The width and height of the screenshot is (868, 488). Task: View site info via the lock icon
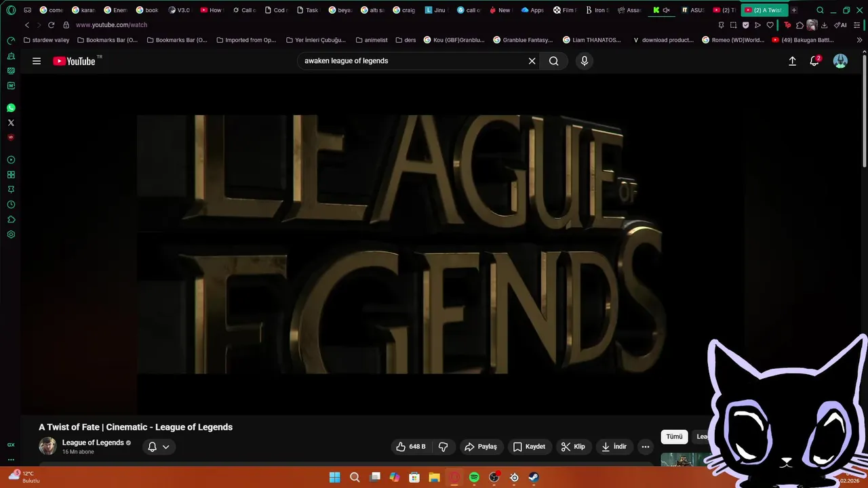click(x=66, y=25)
